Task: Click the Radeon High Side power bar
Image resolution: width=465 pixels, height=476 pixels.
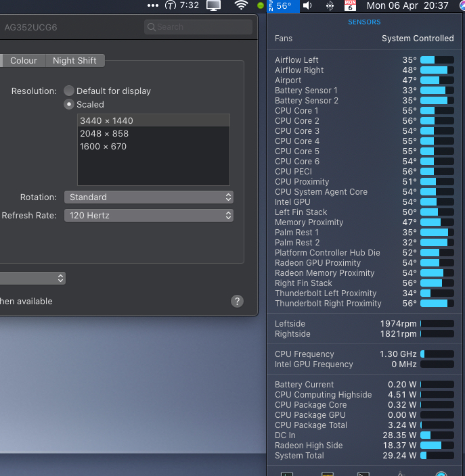Action: point(437,446)
